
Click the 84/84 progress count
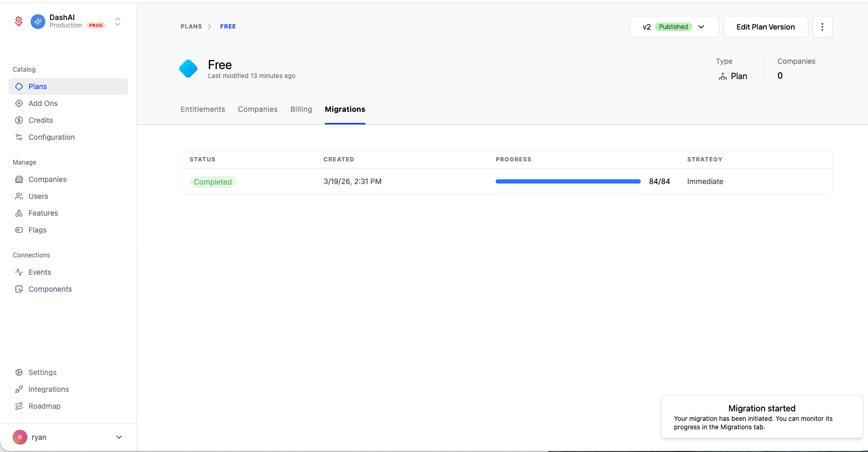tap(659, 181)
